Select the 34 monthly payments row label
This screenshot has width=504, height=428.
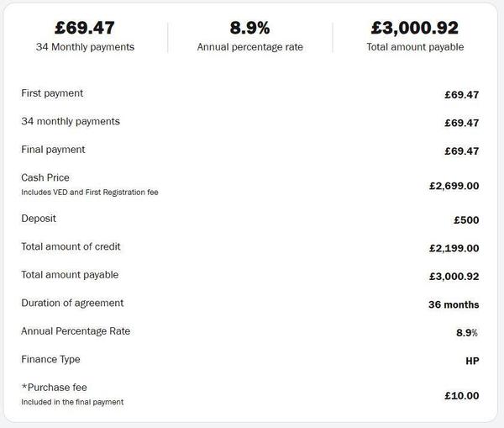[71, 121]
